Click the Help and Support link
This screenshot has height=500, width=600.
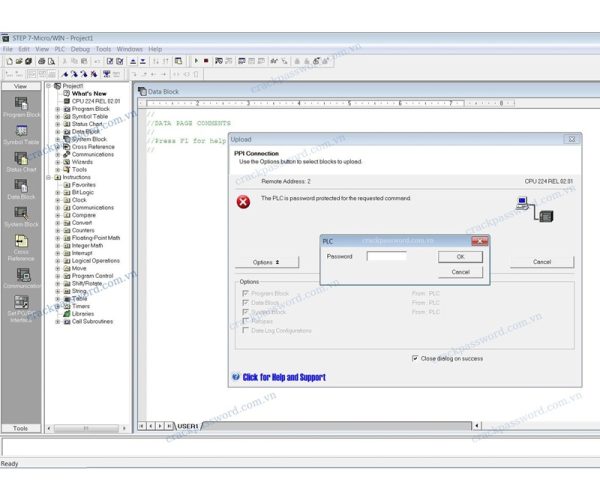point(284,377)
